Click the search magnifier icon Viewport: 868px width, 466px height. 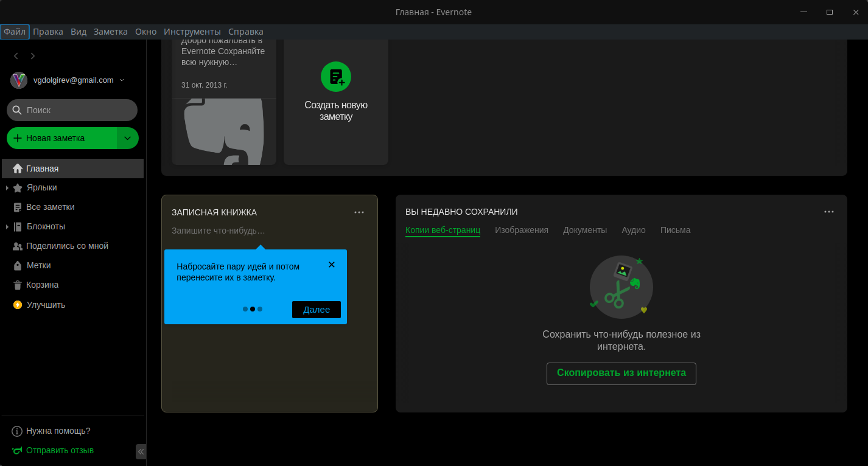tap(17, 110)
